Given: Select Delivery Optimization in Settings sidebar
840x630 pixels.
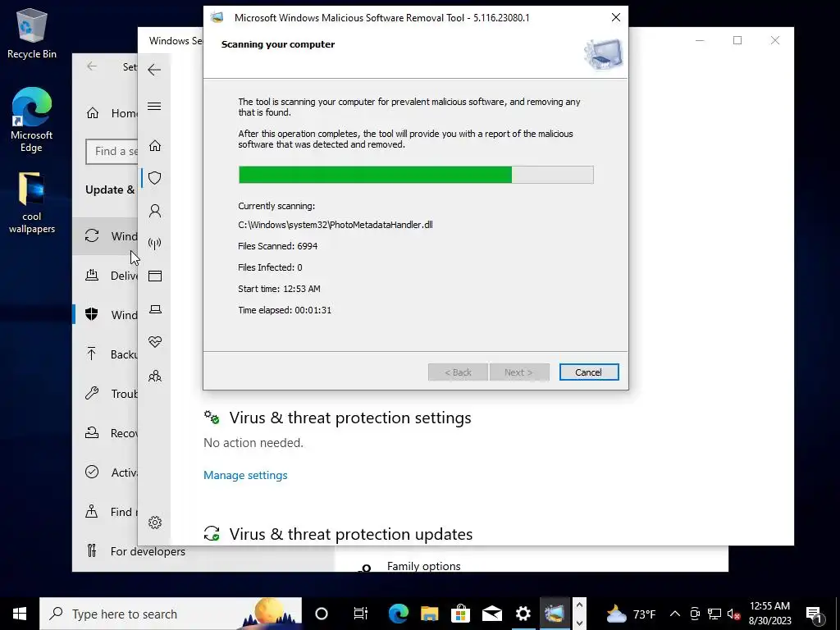Looking at the screenshot, I should click(105, 276).
